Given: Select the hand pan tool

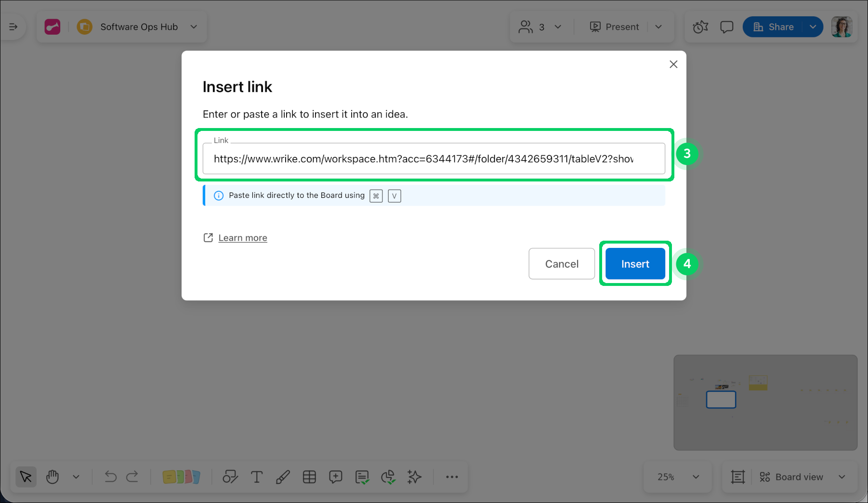Looking at the screenshot, I should point(53,477).
